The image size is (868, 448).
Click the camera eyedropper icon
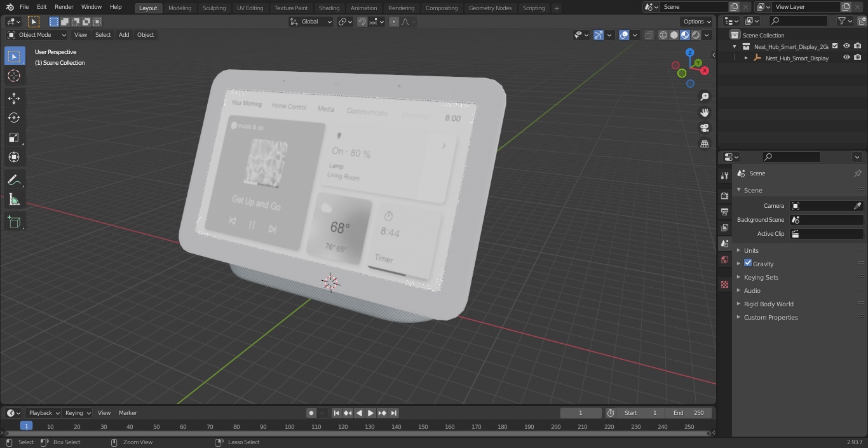[857, 206]
